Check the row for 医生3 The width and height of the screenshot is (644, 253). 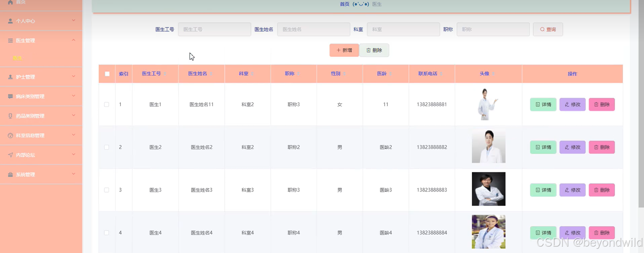(107, 190)
